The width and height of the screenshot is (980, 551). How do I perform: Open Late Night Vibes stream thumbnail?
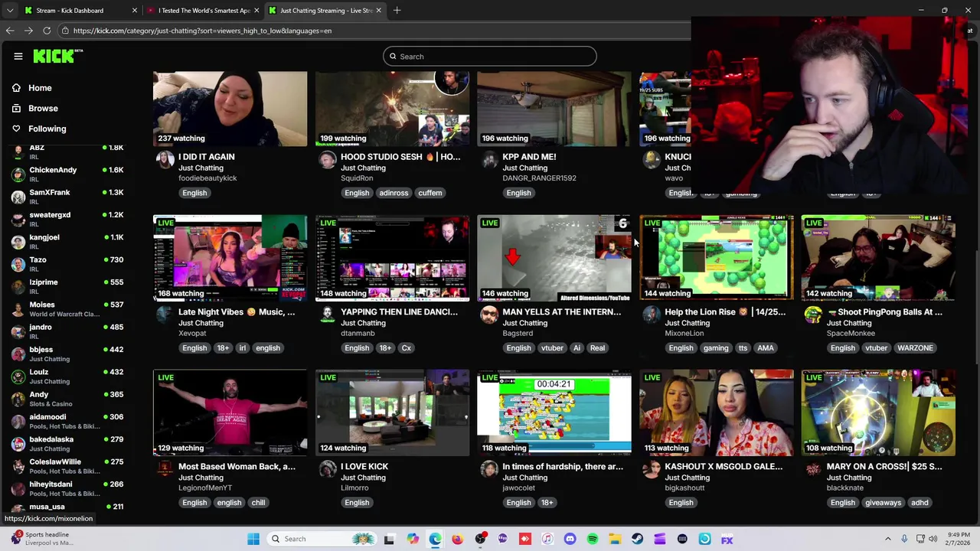coord(230,258)
